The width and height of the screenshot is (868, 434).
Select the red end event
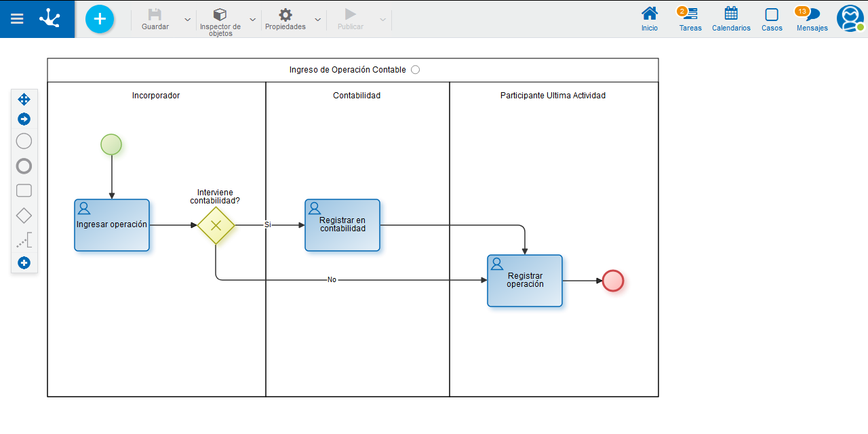(613, 281)
